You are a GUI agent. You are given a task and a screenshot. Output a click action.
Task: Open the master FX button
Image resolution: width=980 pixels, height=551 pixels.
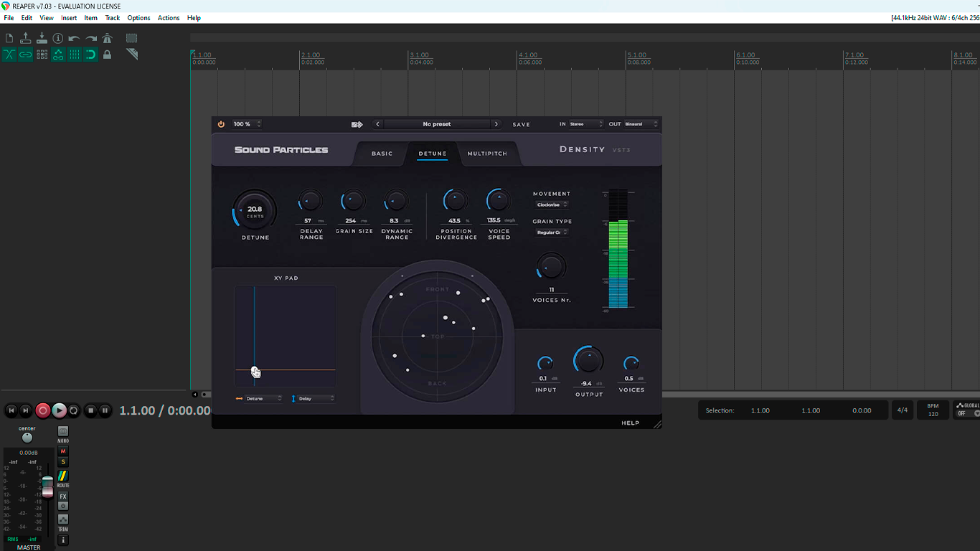pyautogui.click(x=63, y=496)
